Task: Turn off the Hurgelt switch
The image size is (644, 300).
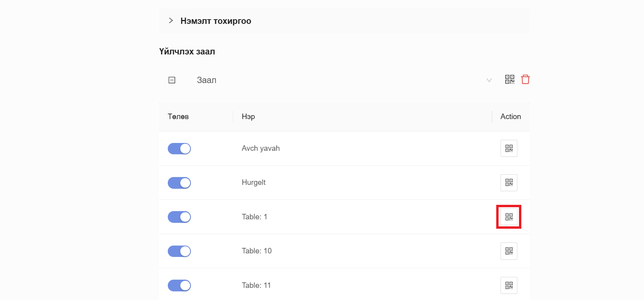Action: pos(179,183)
